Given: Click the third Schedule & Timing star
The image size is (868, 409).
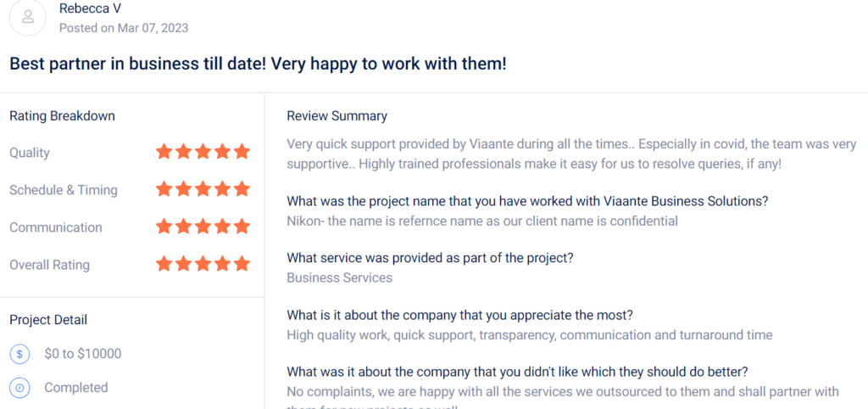Looking at the screenshot, I should coord(203,189).
